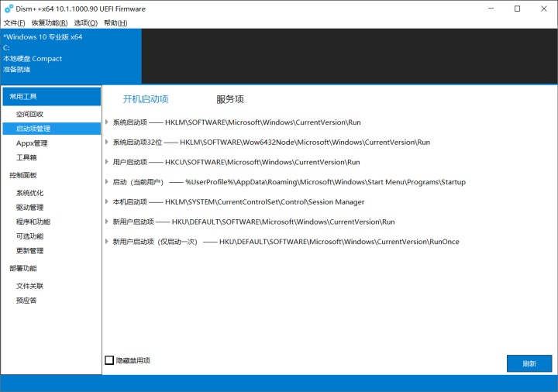Expand the 新用户启动项（仅启动一次）RunOnce group
558x392 pixels.
(x=107, y=242)
